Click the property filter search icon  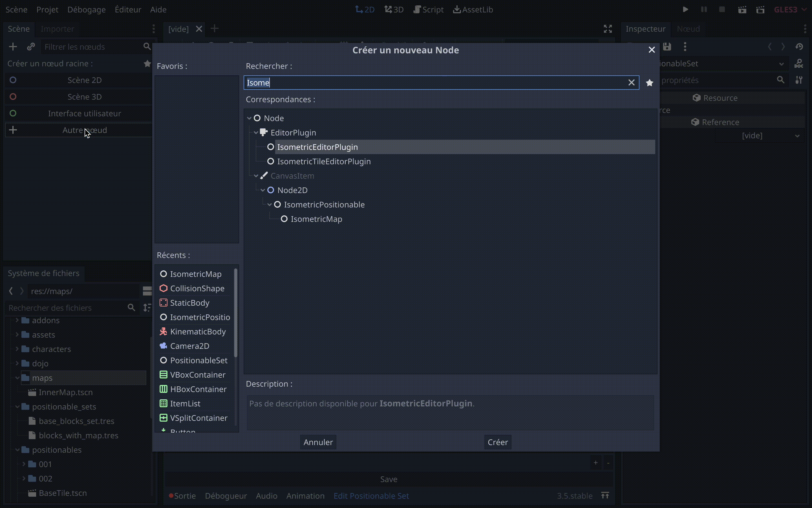(780, 80)
